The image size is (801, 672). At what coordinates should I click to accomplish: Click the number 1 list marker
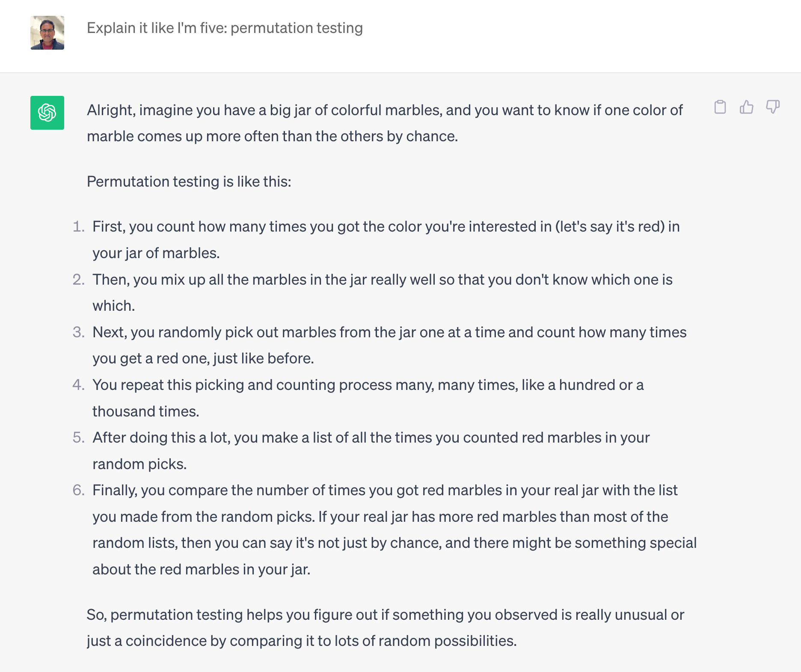click(78, 226)
